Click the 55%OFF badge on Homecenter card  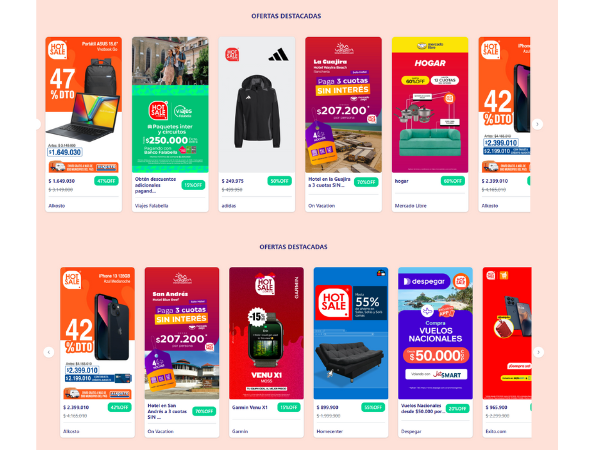pyautogui.click(x=373, y=408)
